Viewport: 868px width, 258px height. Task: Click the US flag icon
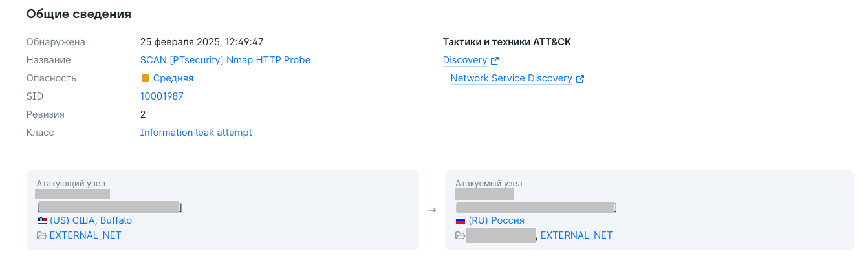click(x=42, y=220)
